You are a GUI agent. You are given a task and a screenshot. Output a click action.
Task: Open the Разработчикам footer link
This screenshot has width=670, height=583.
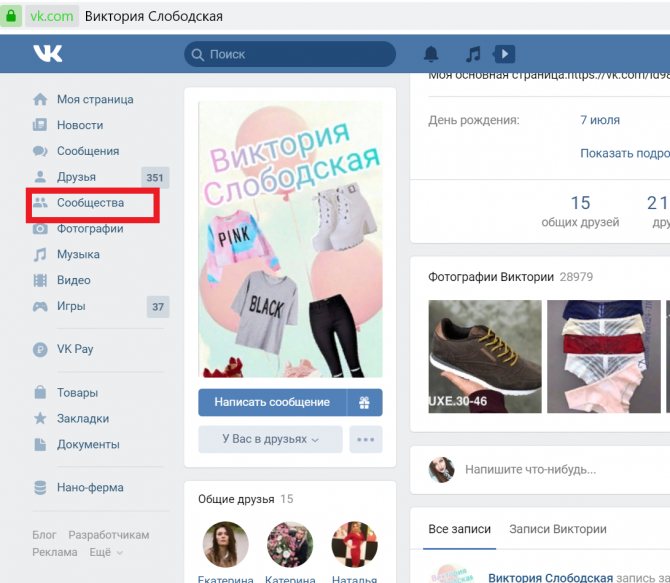click(x=109, y=535)
